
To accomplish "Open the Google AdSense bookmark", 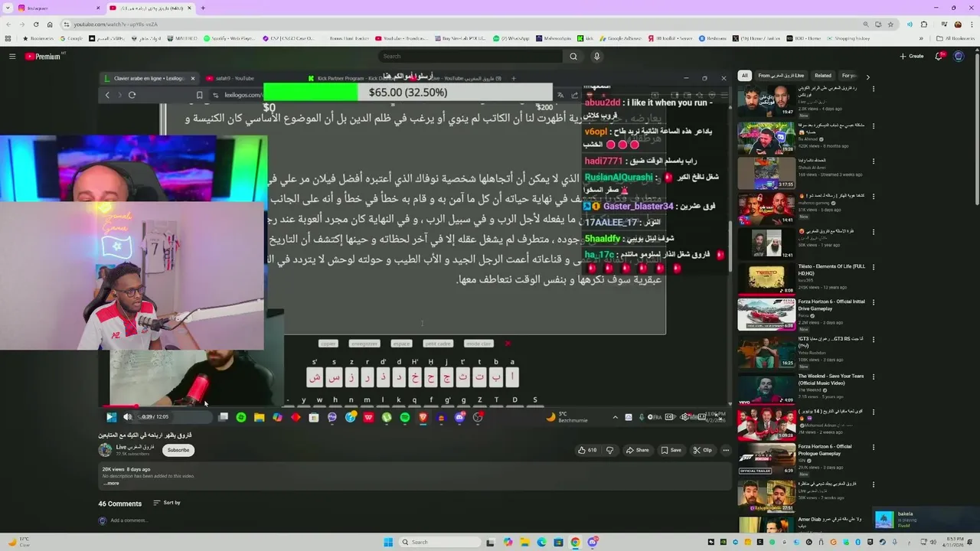I will pos(619,38).
